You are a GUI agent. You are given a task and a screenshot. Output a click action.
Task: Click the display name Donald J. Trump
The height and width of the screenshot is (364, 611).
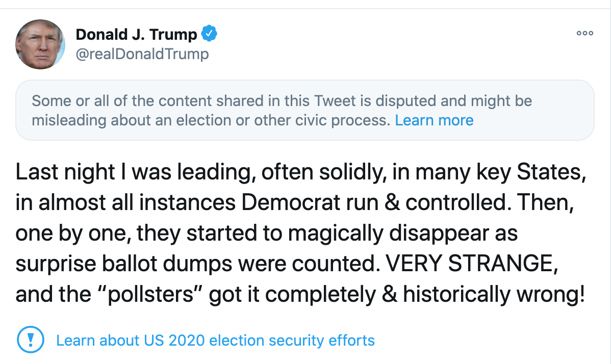point(136,35)
